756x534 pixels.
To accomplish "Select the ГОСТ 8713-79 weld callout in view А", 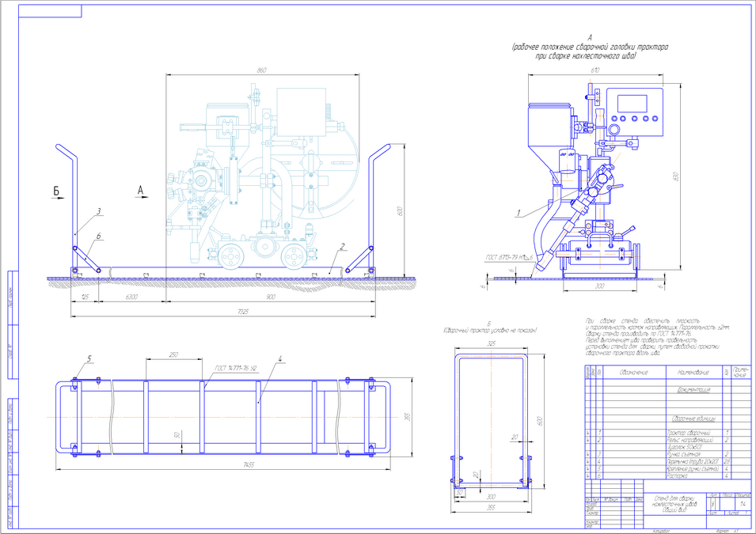I will tap(510, 259).
